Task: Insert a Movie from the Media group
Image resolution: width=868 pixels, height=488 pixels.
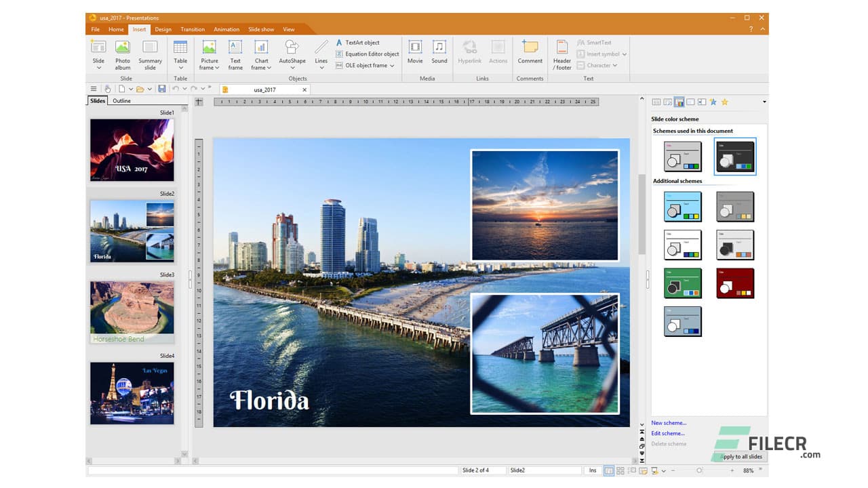Action: click(415, 52)
